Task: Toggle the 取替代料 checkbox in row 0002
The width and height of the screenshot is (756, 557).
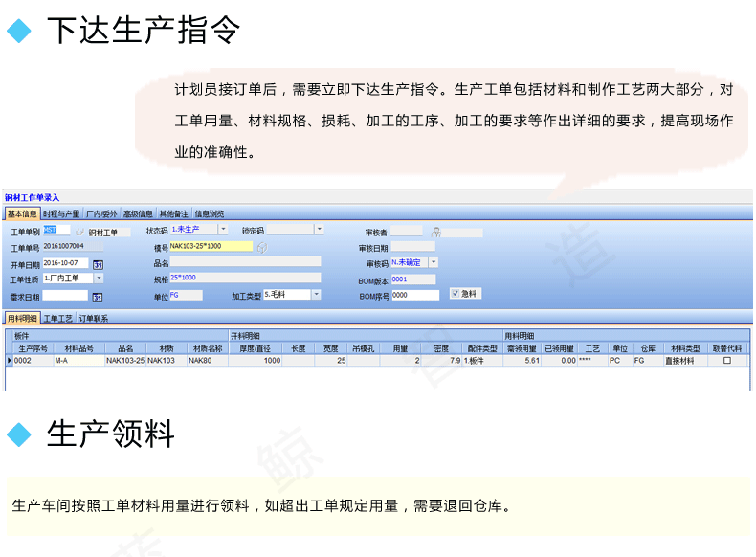Action: click(727, 360)
